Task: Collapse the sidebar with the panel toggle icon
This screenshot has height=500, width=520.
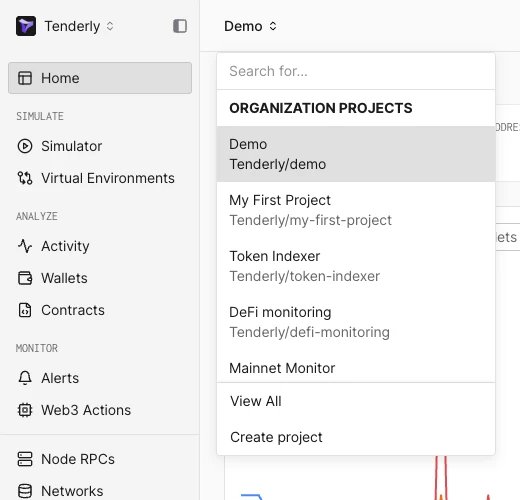Action: coord(180,26)
